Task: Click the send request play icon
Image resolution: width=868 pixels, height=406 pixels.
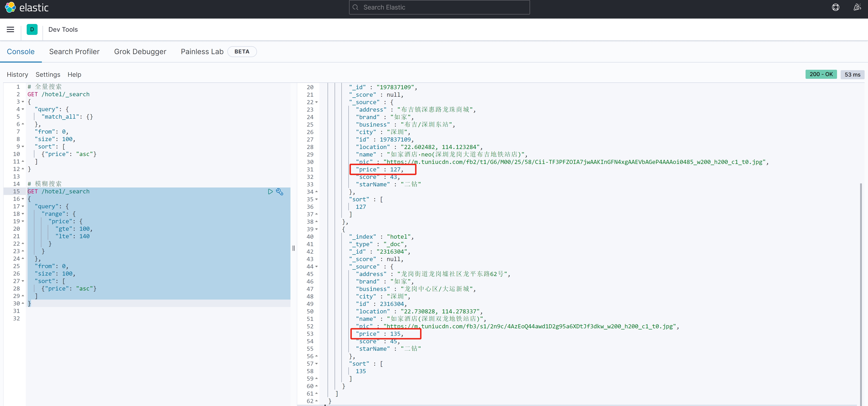Action: pos(270,192)
